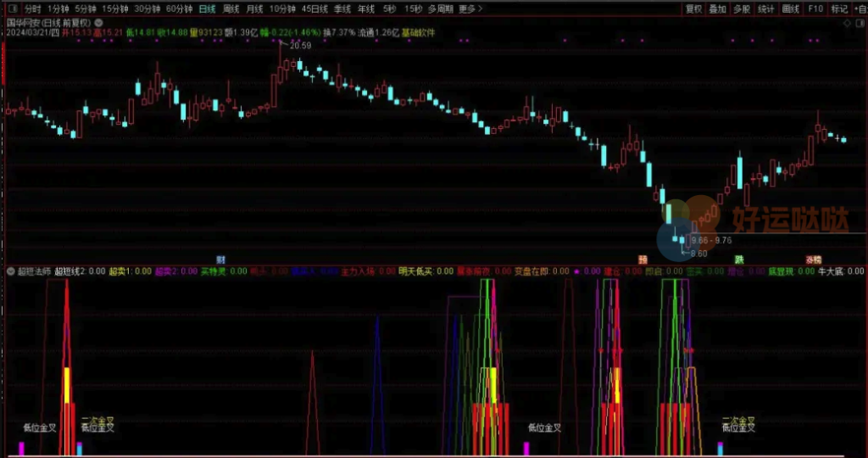The width and height of the screenshot is (868, 458).
Task: Click the 基础软件 sector label
Action: click(x=419, y=33)
